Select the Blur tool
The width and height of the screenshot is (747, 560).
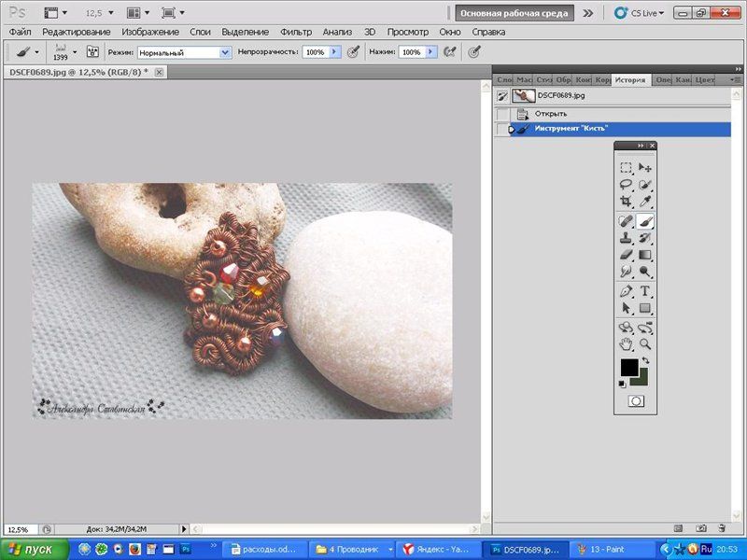click(x=626, y=272)
